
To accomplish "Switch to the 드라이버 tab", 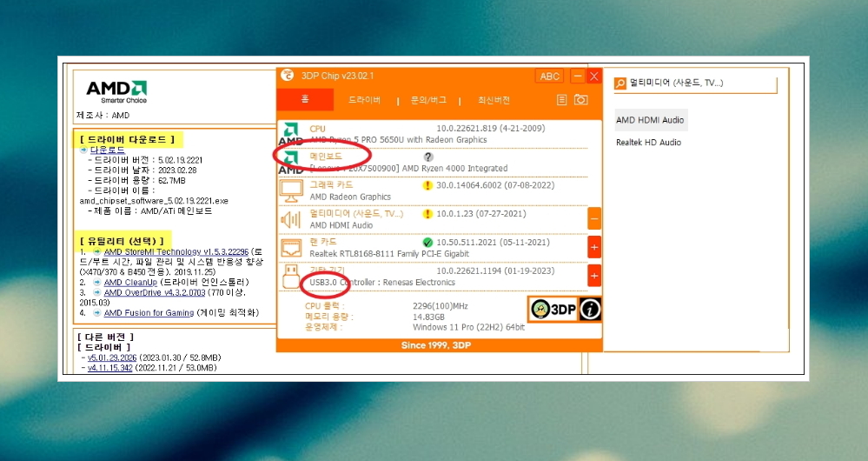I will click(x=364, y=100).
